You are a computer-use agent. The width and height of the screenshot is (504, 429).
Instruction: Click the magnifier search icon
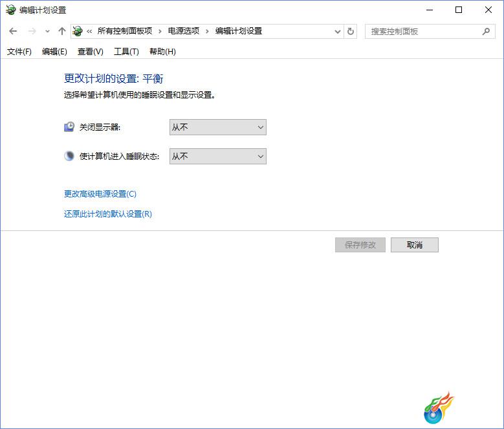[x=486, y=32]
